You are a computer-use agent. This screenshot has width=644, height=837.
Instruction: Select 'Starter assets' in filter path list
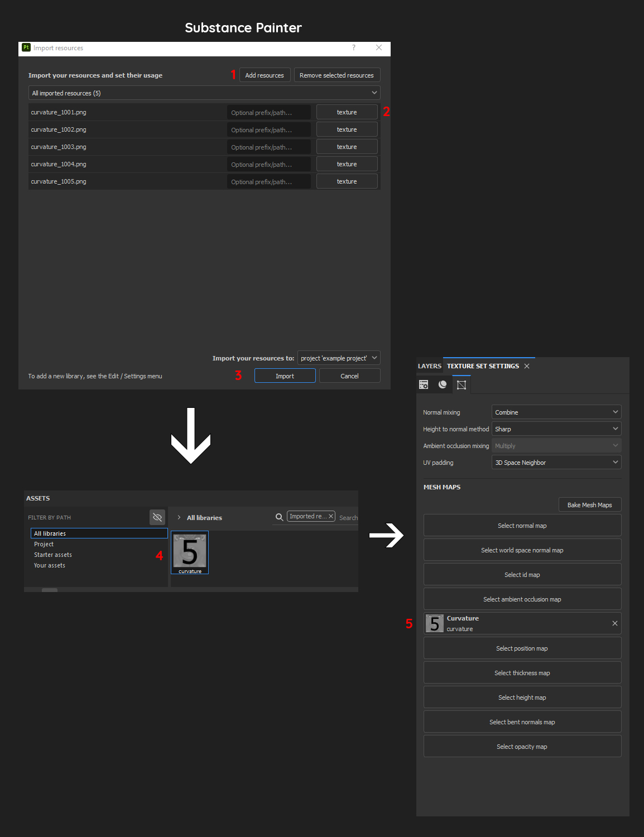[x=53, y=555]
